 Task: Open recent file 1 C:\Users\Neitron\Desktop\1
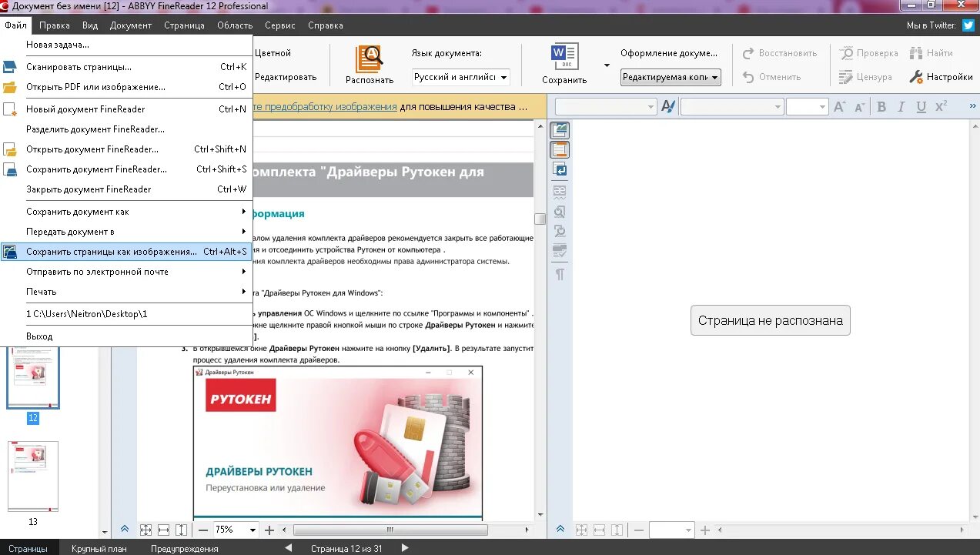tap(127, 314)
